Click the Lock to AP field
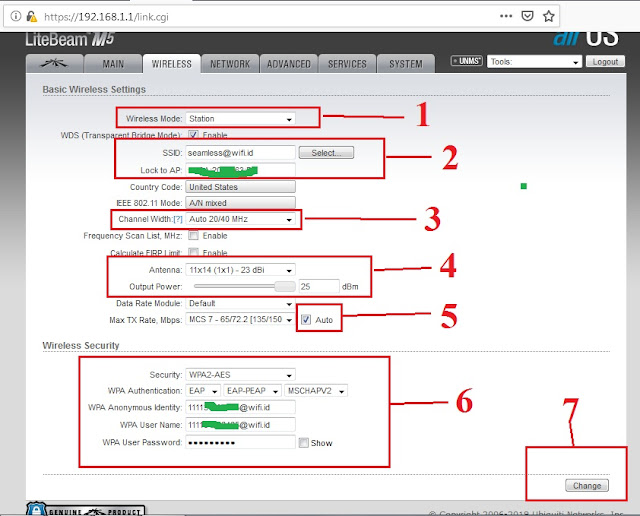Image resolution: width=640 pixels, height=516 pixels. (x=240, y=170)
